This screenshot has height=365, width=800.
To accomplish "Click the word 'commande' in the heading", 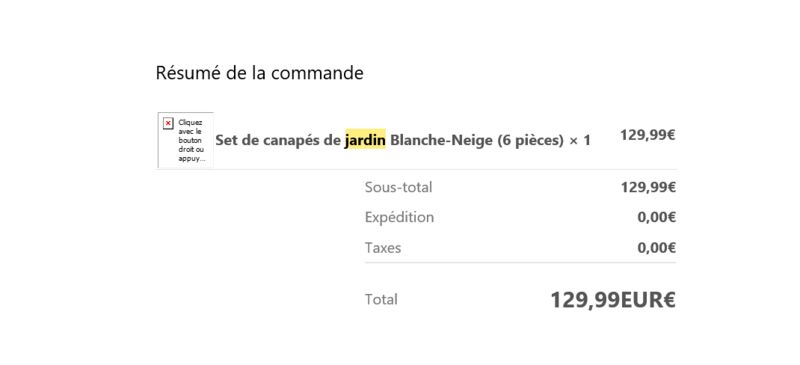I will 317,73.
